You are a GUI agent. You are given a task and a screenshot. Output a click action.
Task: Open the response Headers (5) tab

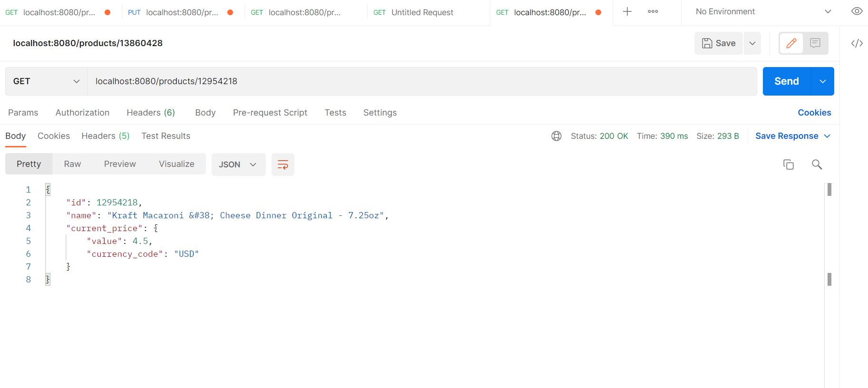coord(106,136)
